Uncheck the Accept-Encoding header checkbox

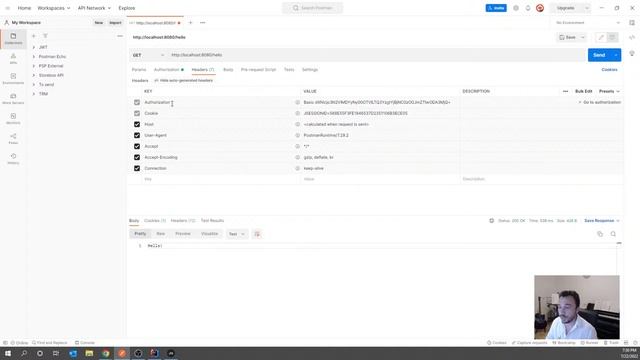pyautogui.click(x=137, y=158)
